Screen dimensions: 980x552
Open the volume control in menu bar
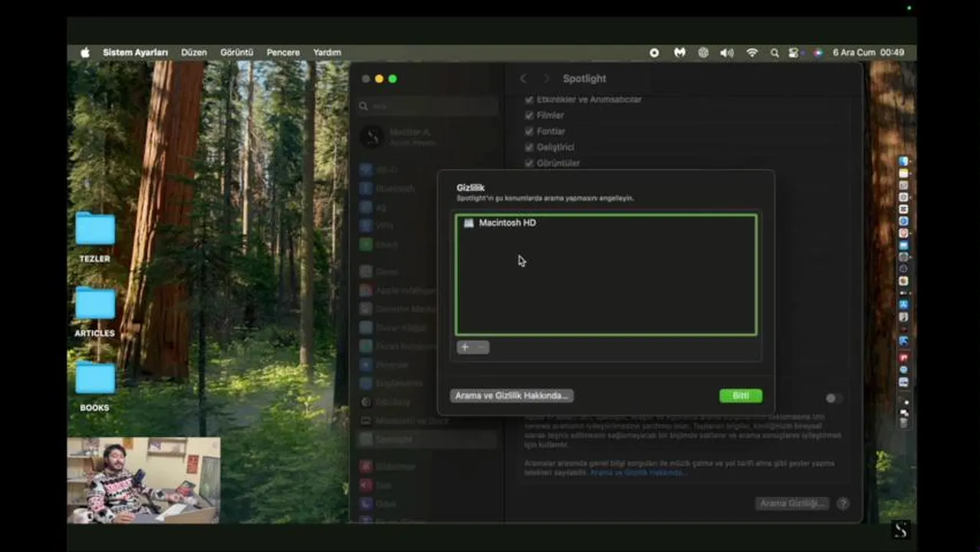[727, 53]
